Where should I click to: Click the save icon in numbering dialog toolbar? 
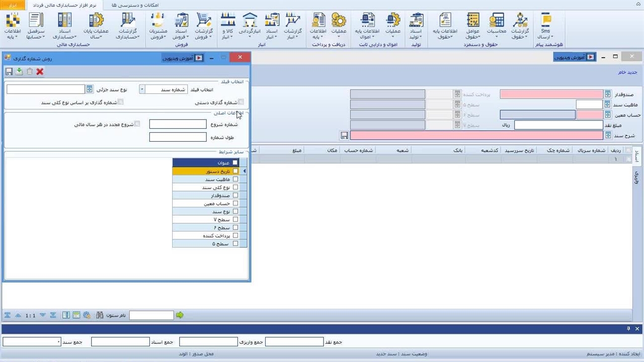coord(9,72)
